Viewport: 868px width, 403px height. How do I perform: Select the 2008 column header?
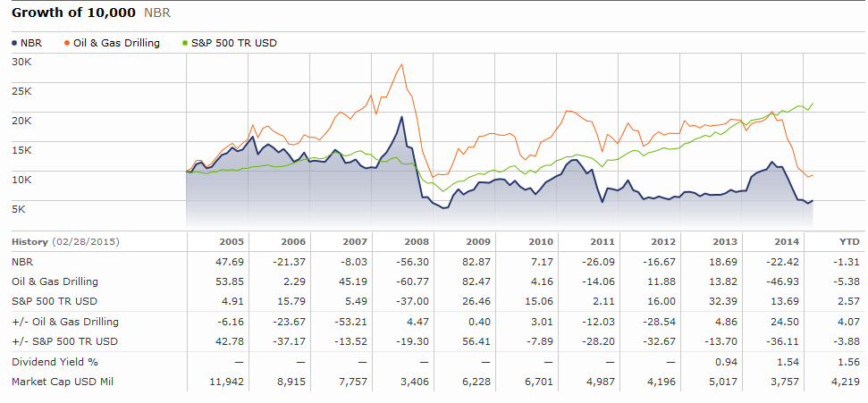417,242
